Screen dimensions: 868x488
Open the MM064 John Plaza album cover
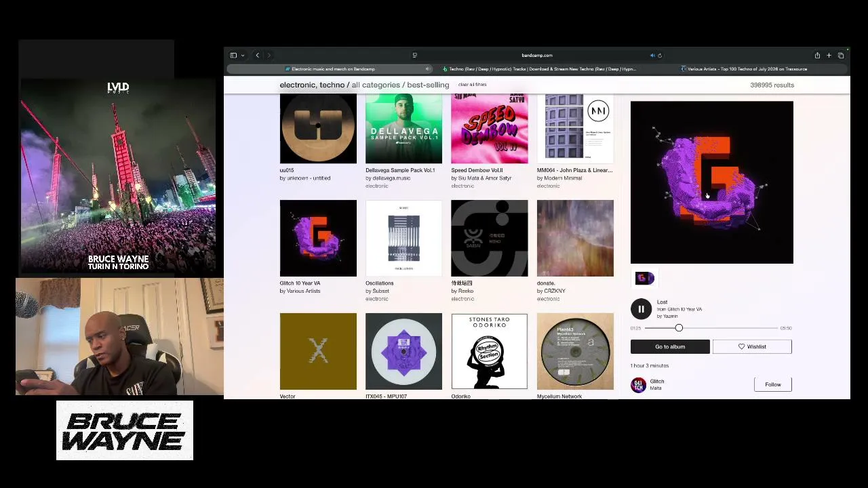pos(575,129)
